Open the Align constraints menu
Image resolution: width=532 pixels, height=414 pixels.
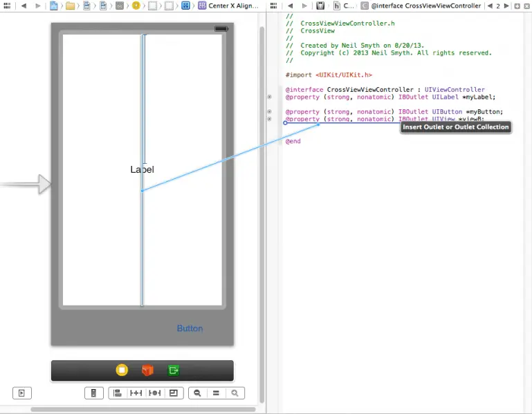pyautogui.click(x=117, y=393)
